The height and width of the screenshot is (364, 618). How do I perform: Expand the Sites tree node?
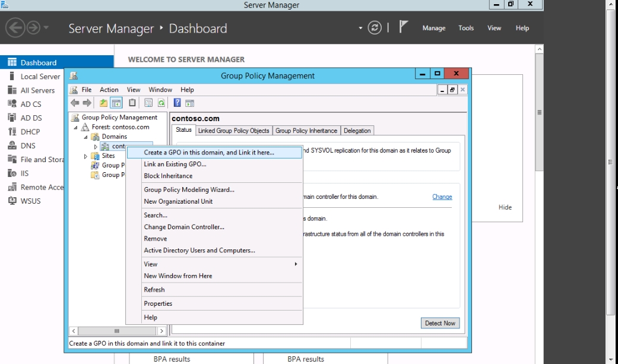85,156
